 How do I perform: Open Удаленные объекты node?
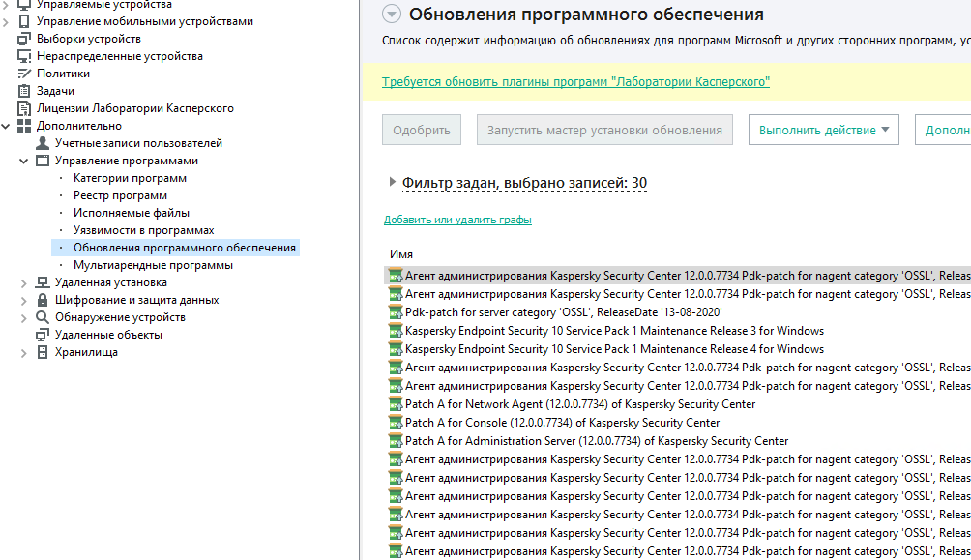[x=108, y=335]
